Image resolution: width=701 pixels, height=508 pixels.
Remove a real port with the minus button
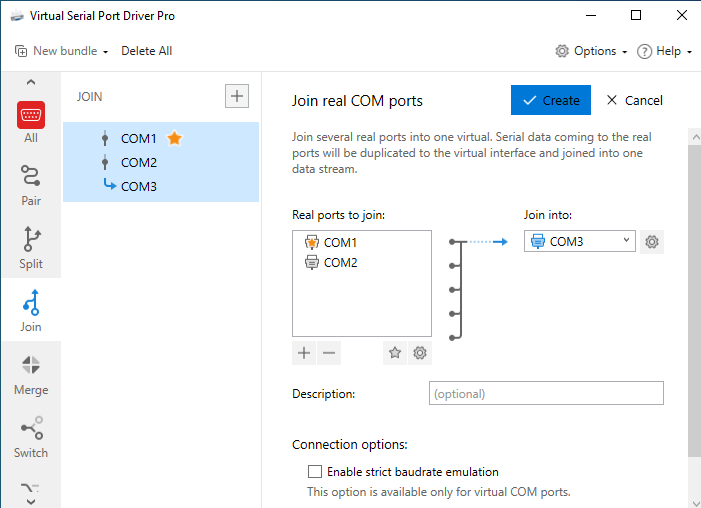pos(329,353)
